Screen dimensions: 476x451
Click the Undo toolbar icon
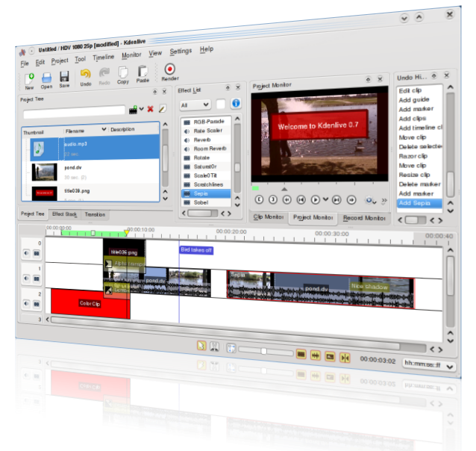pos(86,74)
